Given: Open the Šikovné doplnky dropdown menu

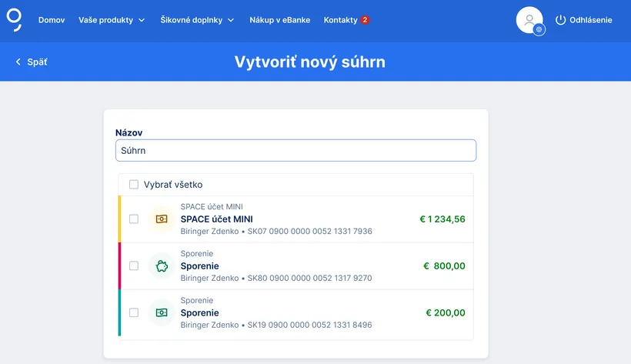Looking at the screenshot, I should [197, 20].
